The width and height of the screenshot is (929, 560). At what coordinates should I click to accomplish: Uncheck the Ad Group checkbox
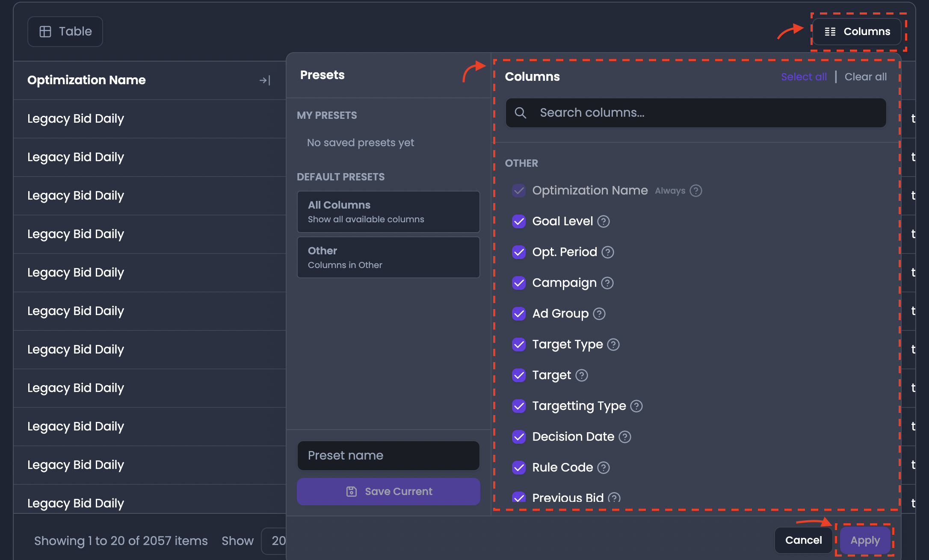(x=519, y=314)
